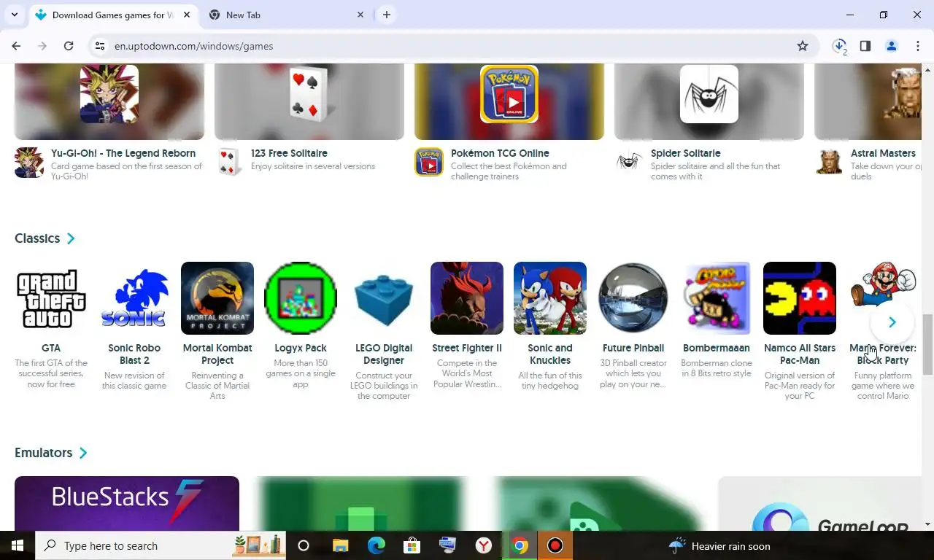Image resolution: width=934 pixels, height=560 pixels.
Task: Close the New Tab tab
Action: (360, 15)
